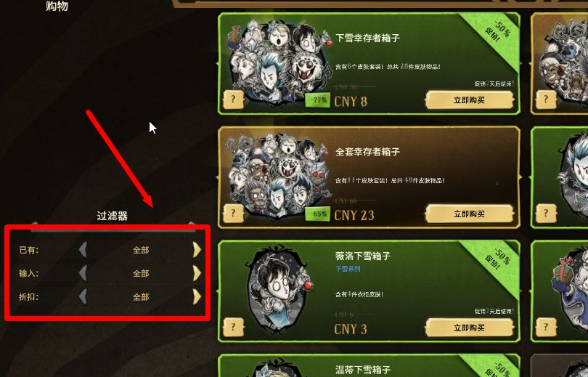Viewport: 588px width, 377px height.
Task: Click the ? info icon on 全套幸存者箱子
Action: coord(233,213)
